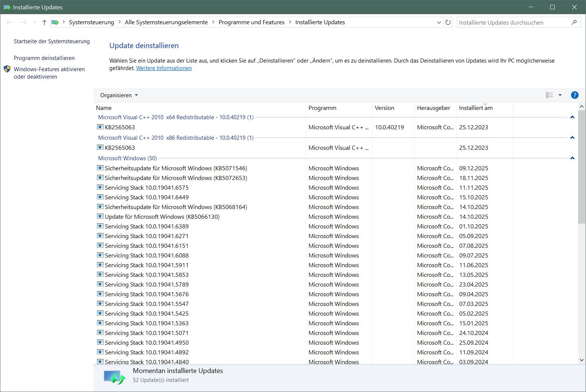Image resolution: width=586 pixels, height=392 pixels.
Task: Click the icon of Servicing Stack 10.0.19041.6271
Action: tap(100, 236)
